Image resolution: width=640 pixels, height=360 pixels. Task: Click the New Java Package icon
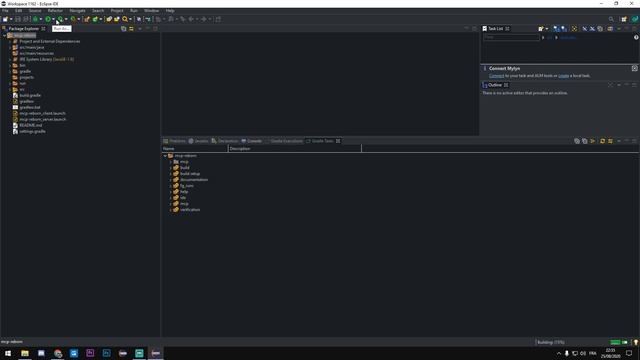(x=87, y=19)
